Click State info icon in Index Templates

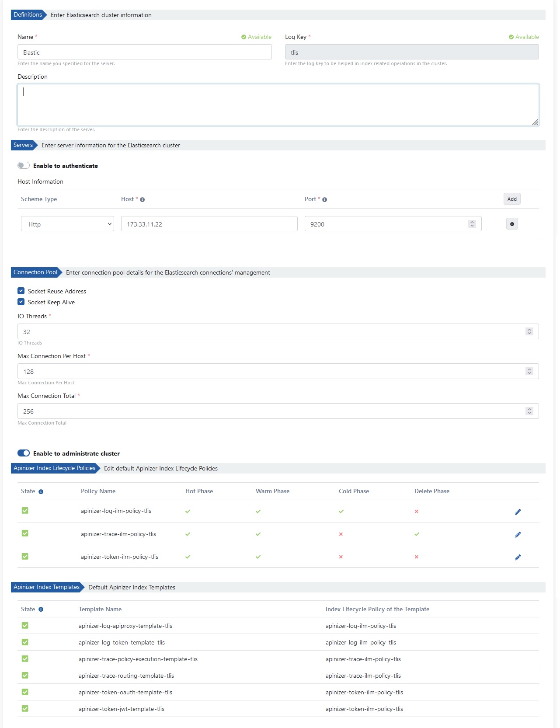point(41,610)
